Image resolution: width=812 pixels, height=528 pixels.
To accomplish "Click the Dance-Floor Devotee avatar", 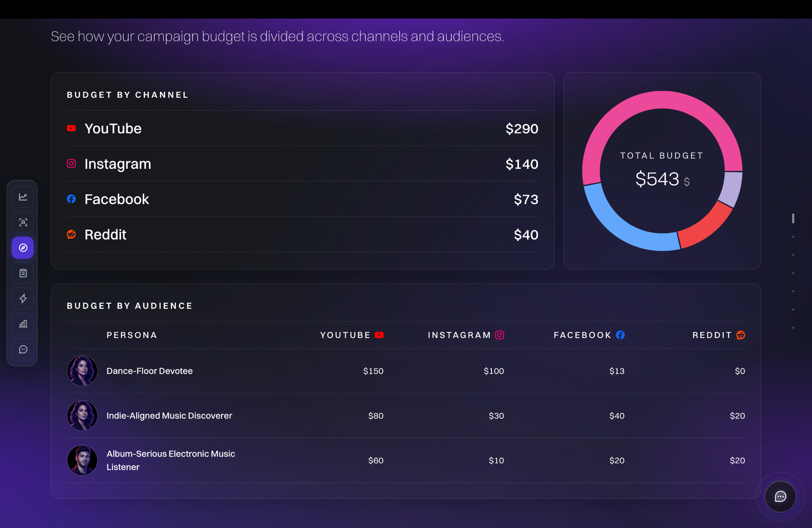I will click(82, 371).
